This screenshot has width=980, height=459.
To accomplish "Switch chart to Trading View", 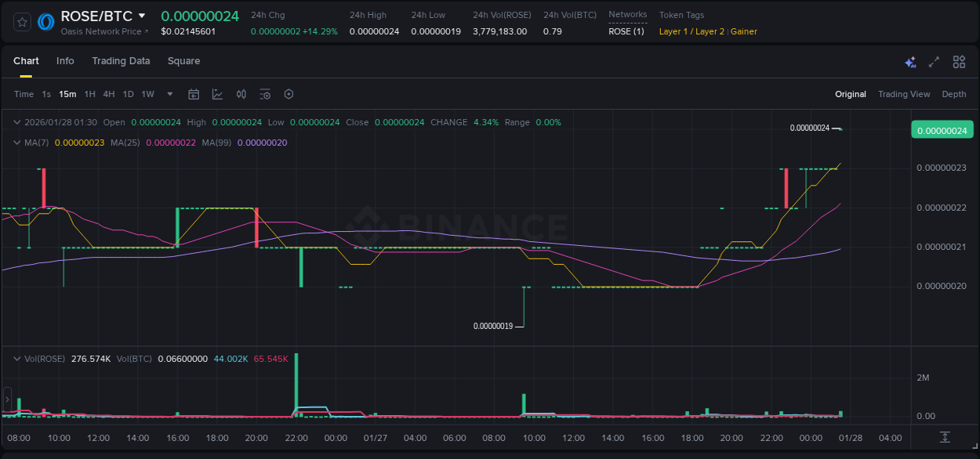I will coord(903,94).
